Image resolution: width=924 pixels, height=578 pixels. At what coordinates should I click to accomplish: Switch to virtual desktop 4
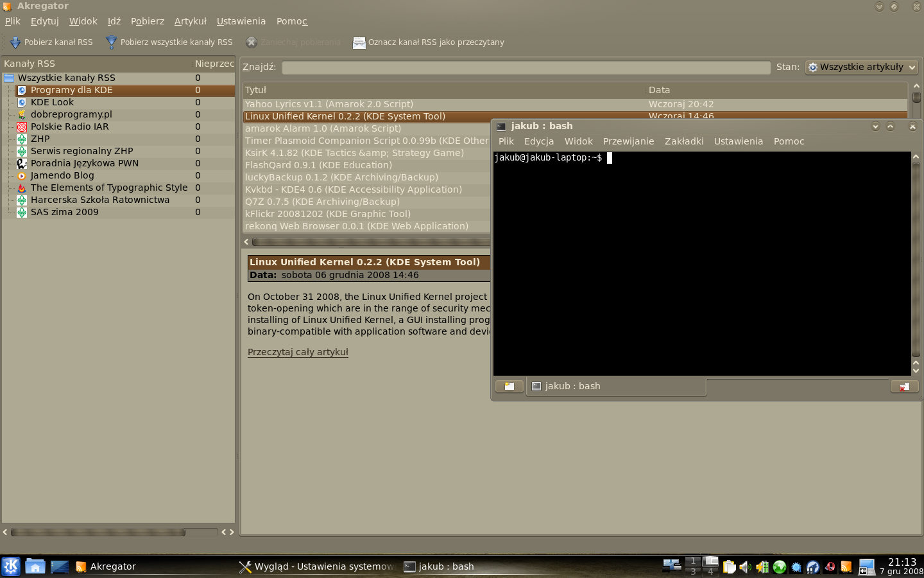click(x=710, y=572)
